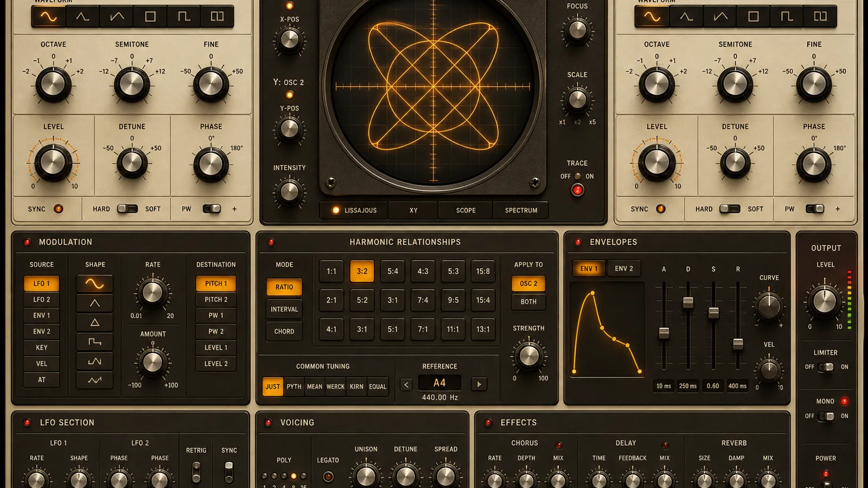Toggle the Effects section power LED
The image size is (868, 488).
[488, 422]
